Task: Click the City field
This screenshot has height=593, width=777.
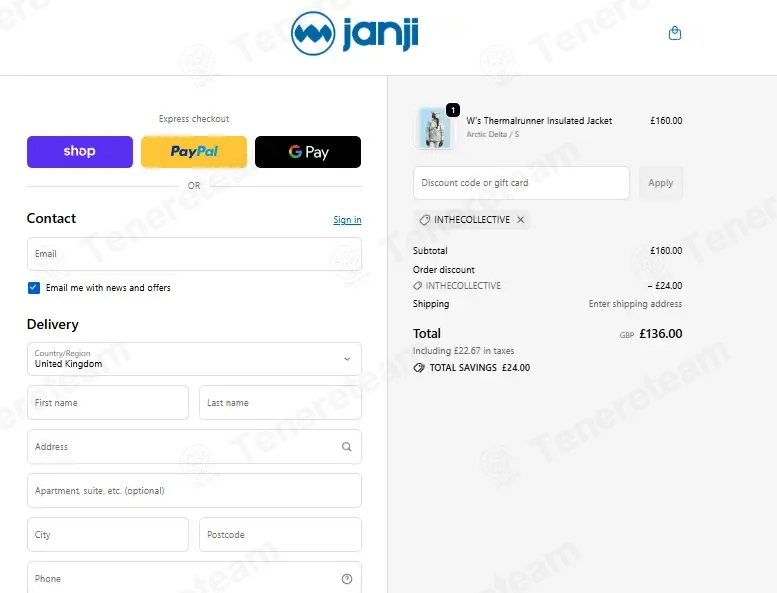Action: (x=108, y=535)
